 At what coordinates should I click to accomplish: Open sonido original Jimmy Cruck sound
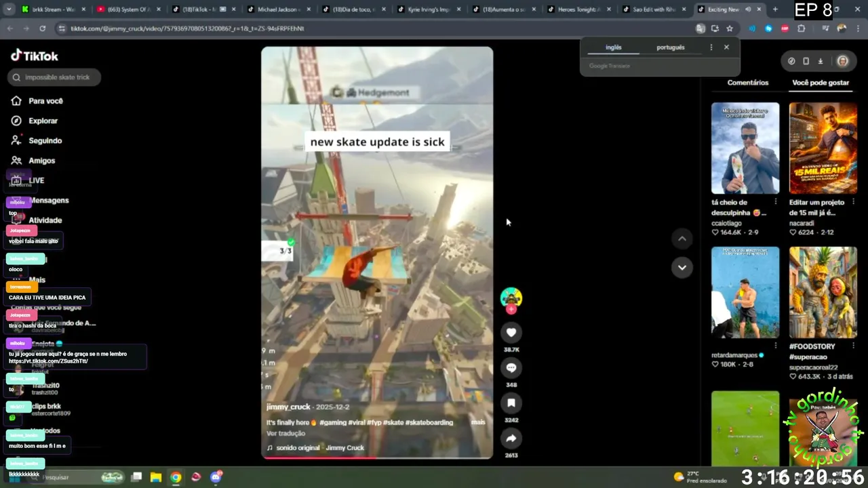click(x=315, y=448)
